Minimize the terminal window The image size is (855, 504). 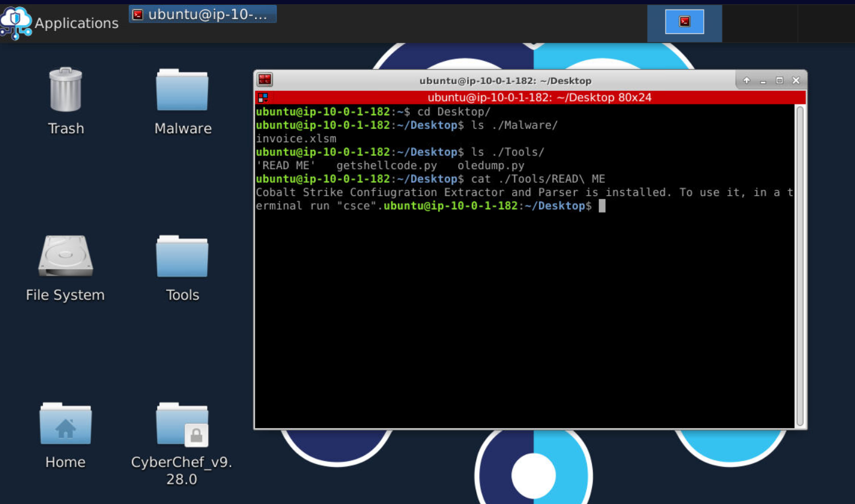[x=763, y=81]
